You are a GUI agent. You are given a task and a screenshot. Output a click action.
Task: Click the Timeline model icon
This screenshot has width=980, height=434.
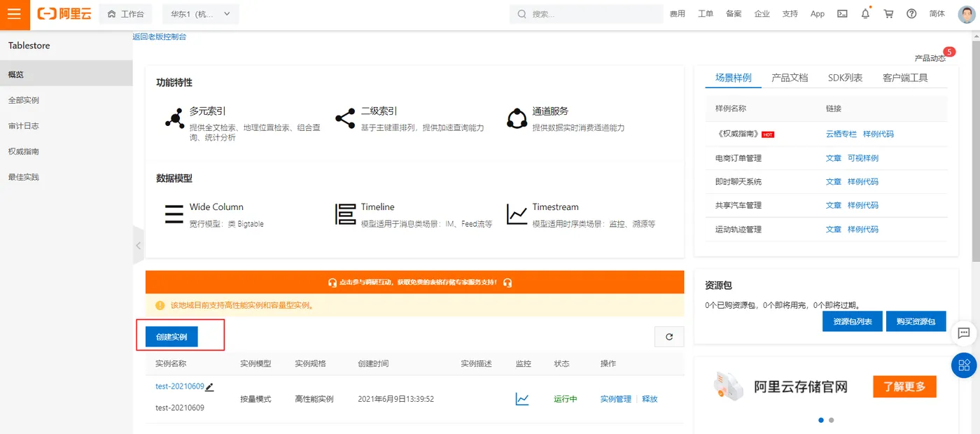pos(346,213)
